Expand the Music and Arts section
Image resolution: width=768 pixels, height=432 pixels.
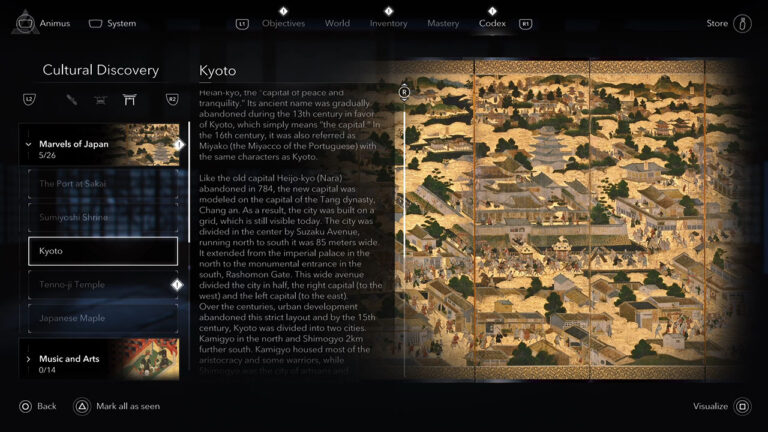pos(28,359)
